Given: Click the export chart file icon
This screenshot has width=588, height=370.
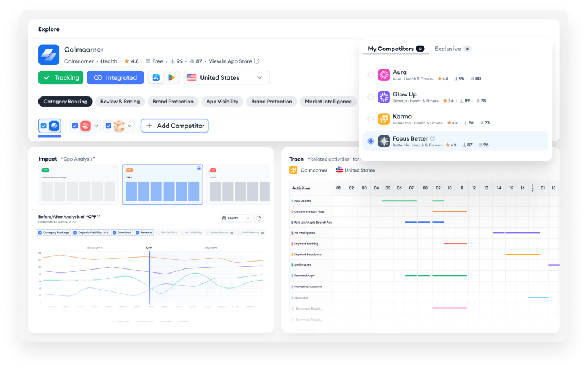Looking at the screenshot, I should coord(259,218).
